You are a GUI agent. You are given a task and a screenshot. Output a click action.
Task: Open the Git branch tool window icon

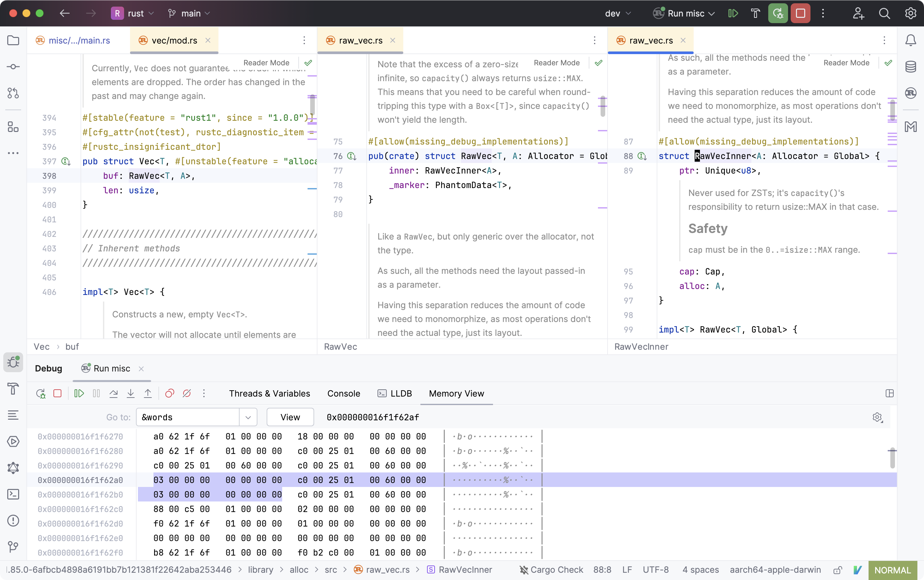click(x=13, y=547)
